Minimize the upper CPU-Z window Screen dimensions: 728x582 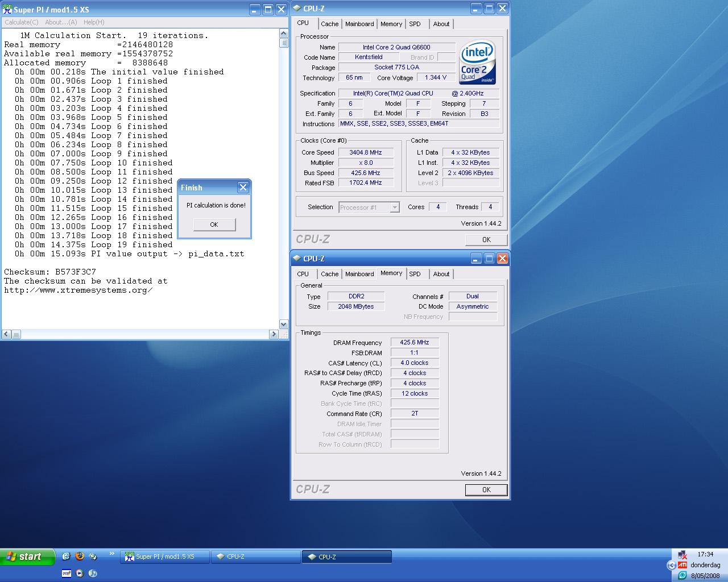pos(476,9)
